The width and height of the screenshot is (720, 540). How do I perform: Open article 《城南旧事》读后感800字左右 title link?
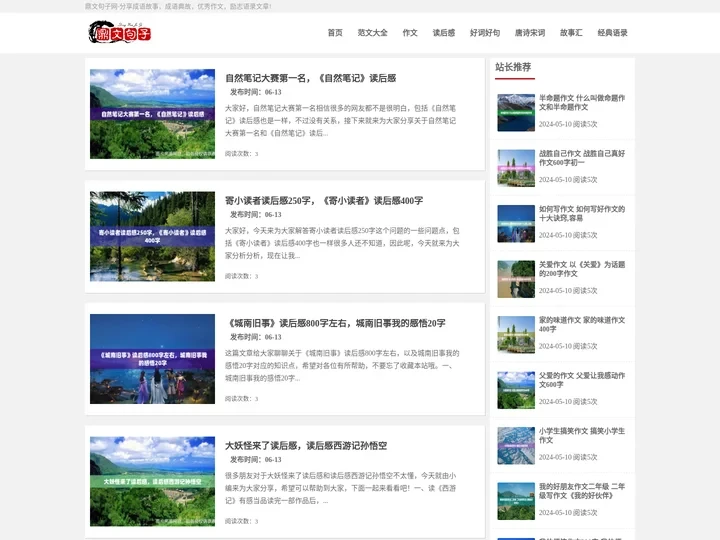point(335,323)
